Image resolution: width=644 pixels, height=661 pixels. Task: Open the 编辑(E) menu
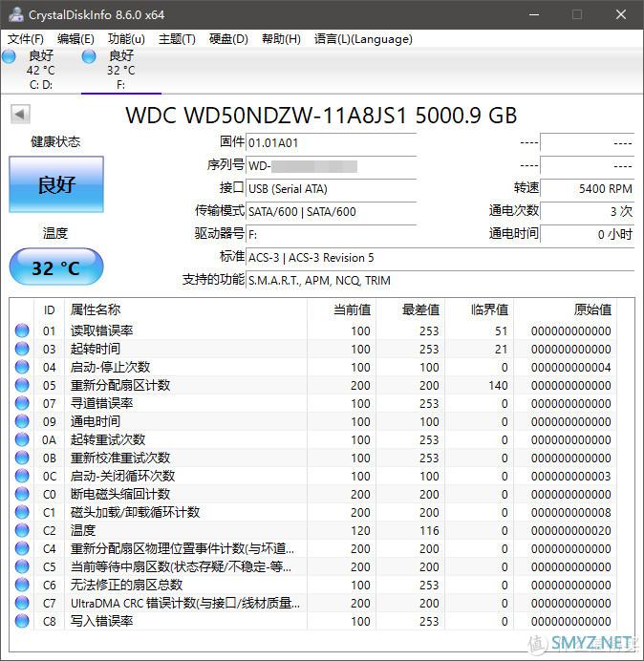[75, 39]
